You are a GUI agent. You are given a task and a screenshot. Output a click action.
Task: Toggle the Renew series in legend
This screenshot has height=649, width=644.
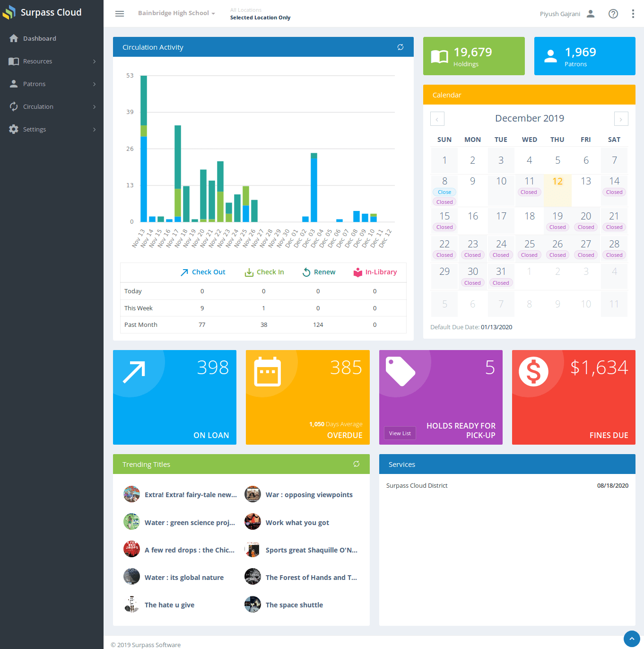click(319, 272)
